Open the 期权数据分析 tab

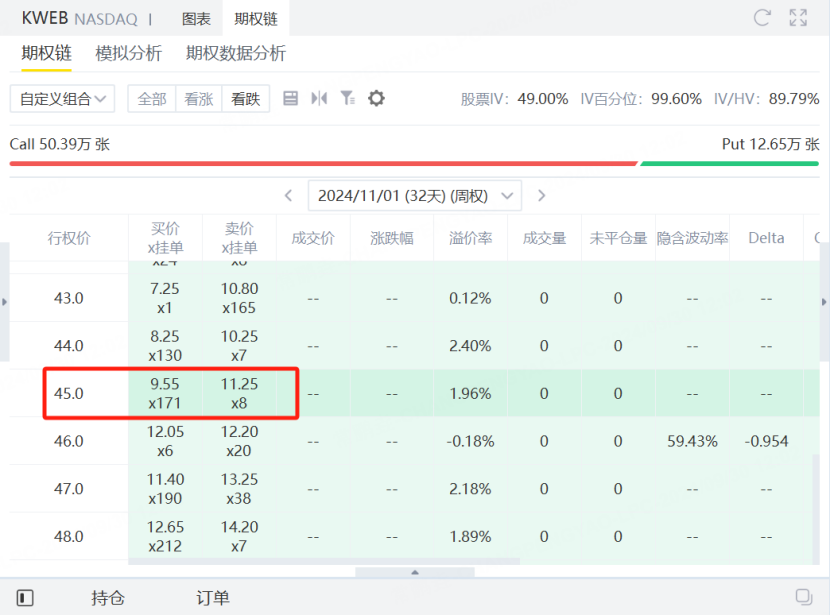tap(231, 54)
